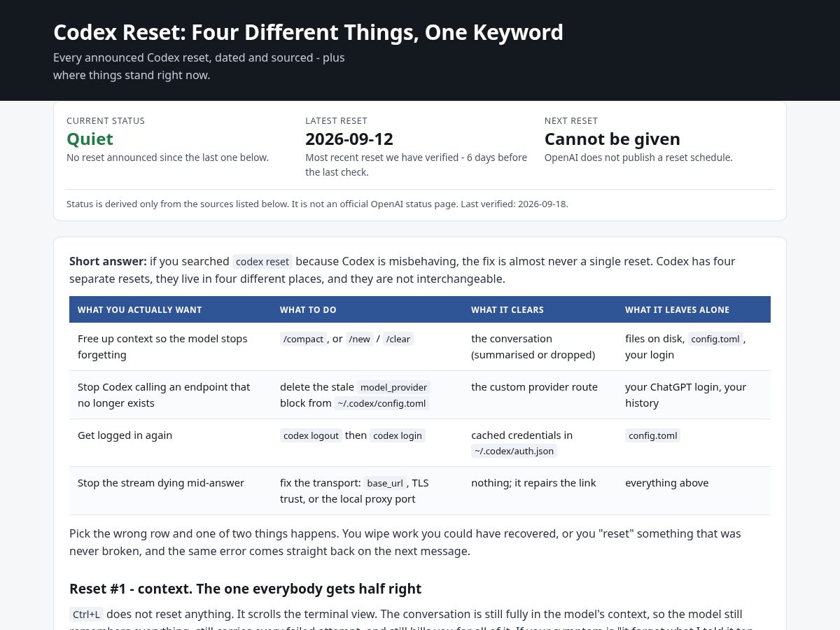
Task: Click the "codex logout" code chip
Action: [x=311, y=435]
